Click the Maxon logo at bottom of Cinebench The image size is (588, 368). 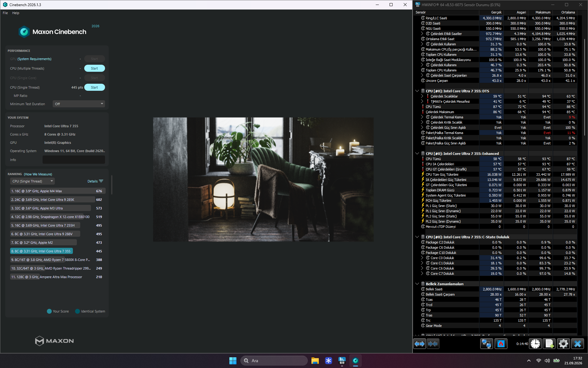click(x=55, y=341)
